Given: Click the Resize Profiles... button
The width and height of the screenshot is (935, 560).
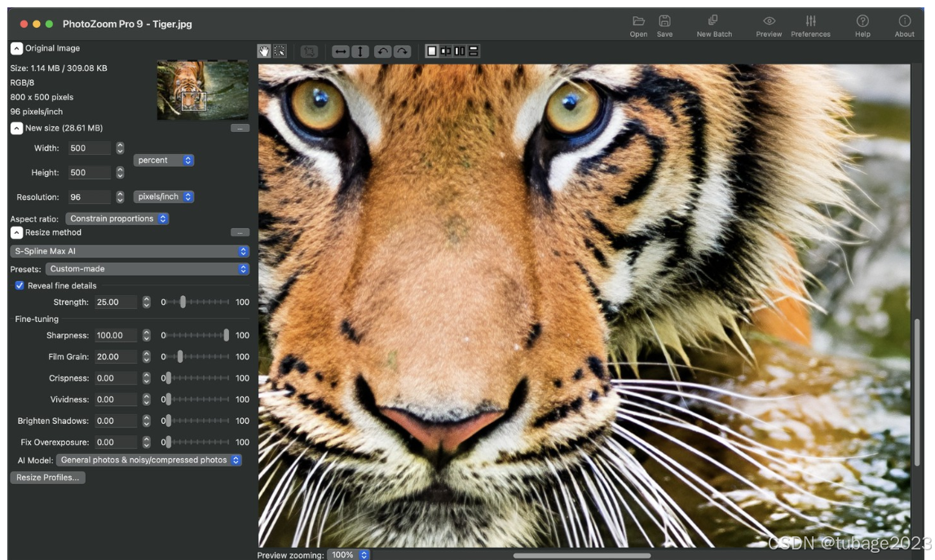Looking at the screenshot, I should [48, 478].
